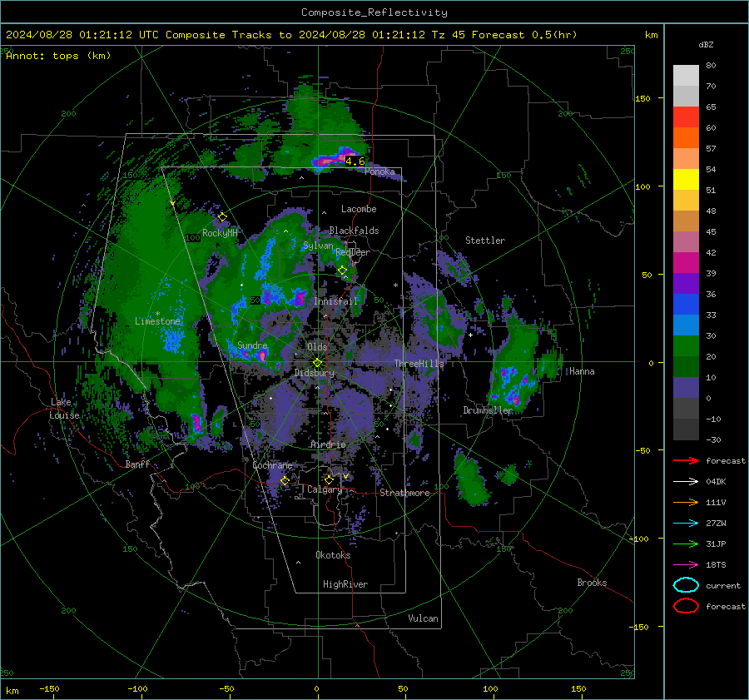The image size is (749, 700).
Task: Click the yellow diamond marker near RockyMH
Action: coord(222,217)
